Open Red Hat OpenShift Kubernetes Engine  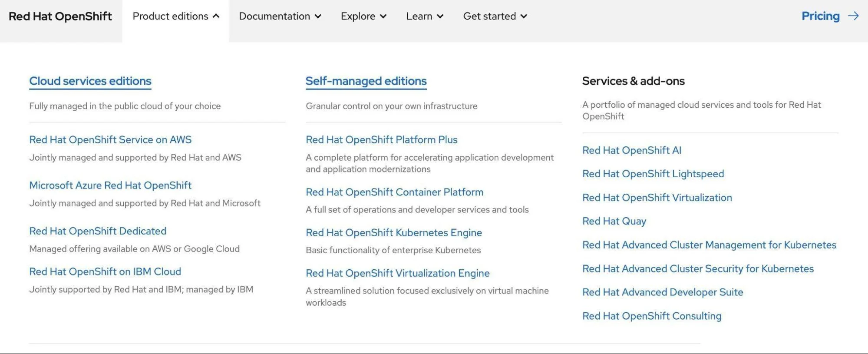click(394, 232)
